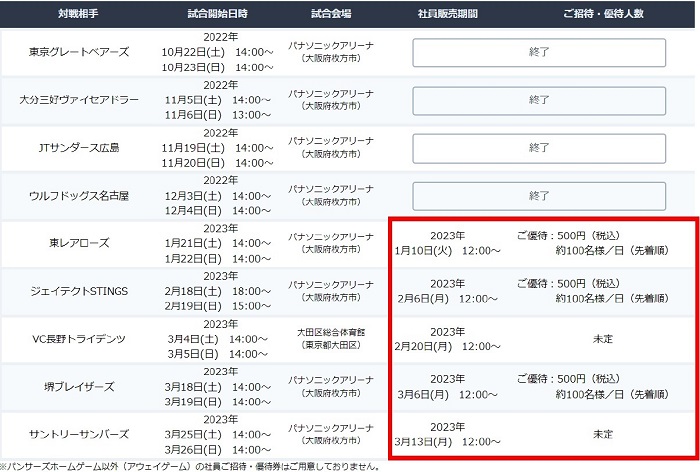The image size is (700, 472).
Task: Select the 社員販売期間 column header
Action: tap(447, 14)
